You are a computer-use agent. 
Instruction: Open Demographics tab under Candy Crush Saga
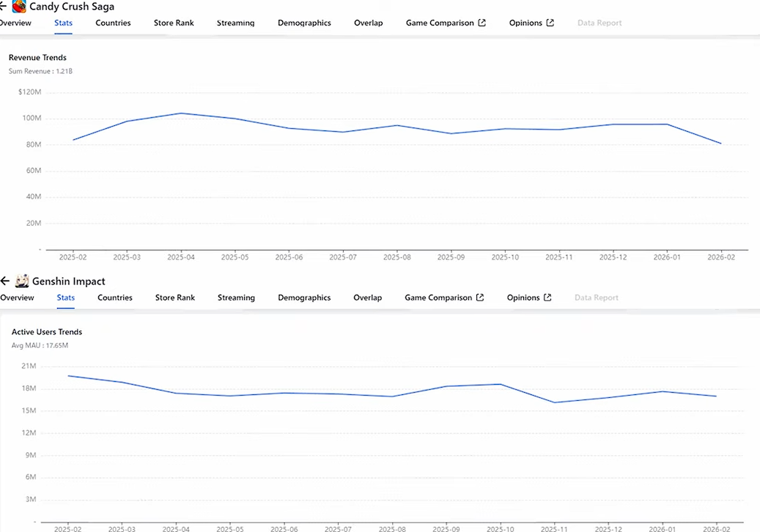[x=304, y=23]
